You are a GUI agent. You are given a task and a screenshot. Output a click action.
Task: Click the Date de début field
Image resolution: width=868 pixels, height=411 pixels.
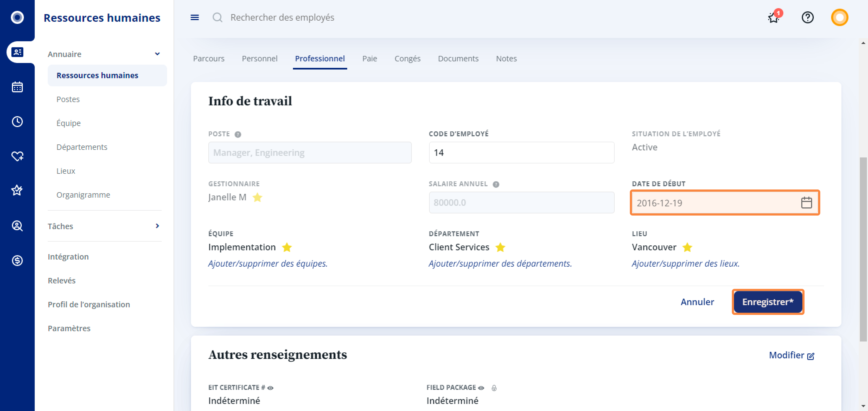pos(725,203)
